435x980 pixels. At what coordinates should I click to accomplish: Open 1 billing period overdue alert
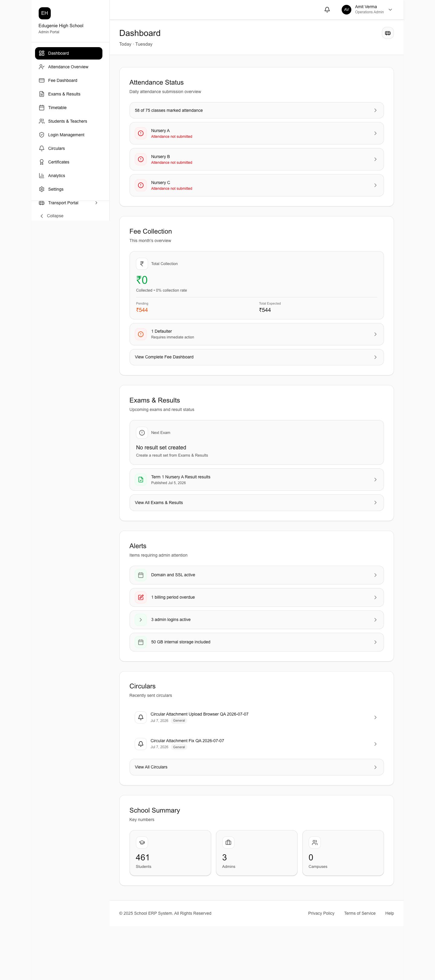click(x=256, y=597)
